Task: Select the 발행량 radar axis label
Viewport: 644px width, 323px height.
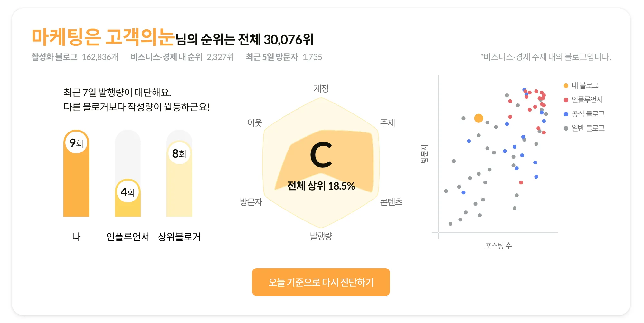Action: (x=321, y=236)
